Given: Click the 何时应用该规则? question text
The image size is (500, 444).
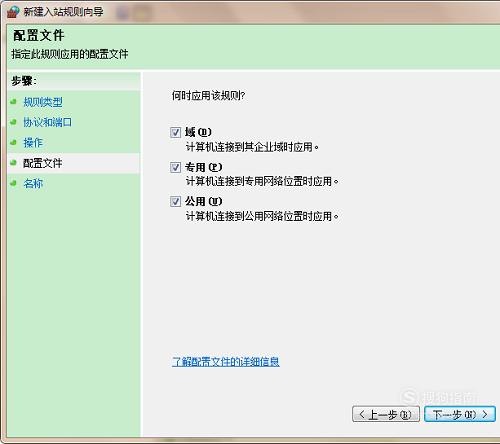Looking at the screenshot, I should [x=208, y=96].
